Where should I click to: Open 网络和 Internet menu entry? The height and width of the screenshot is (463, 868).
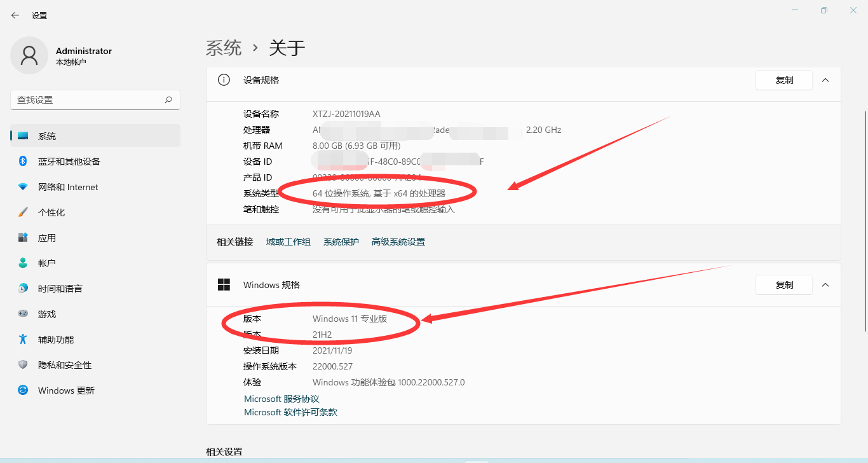[x=95, y=187]
